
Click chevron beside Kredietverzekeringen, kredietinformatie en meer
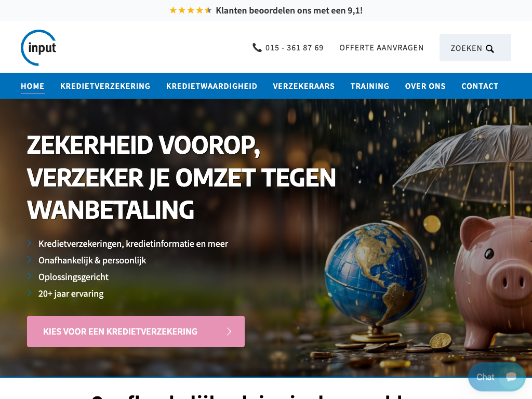(x=30, y=243)
